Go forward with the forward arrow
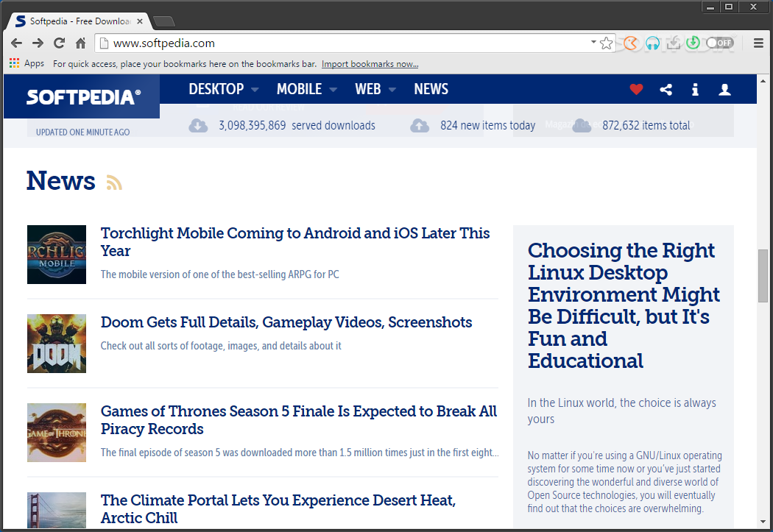This screenshot has width=773, height=532. (x=38, y=43)
